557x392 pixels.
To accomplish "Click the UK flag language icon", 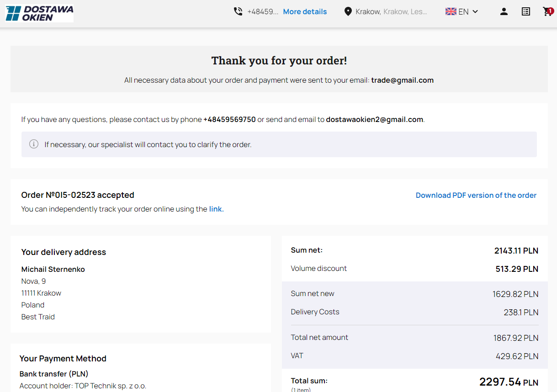I will [x=451, y=11].
